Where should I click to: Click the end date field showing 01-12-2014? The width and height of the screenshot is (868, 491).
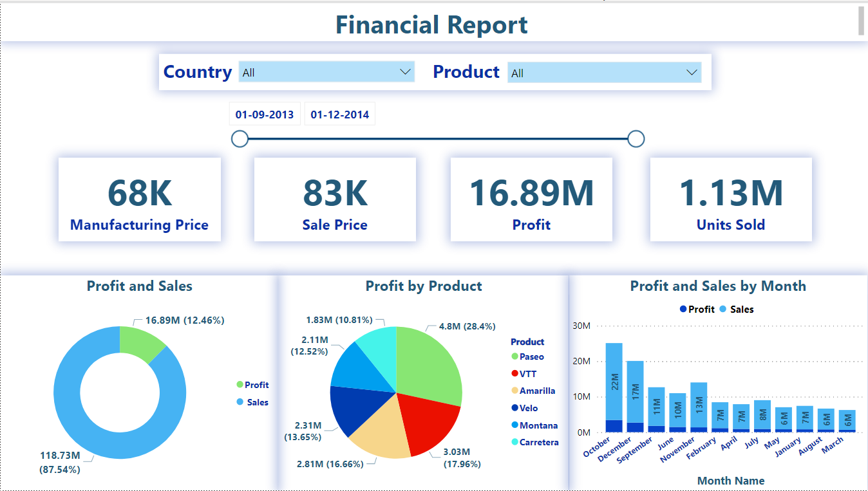coord(339,113)
